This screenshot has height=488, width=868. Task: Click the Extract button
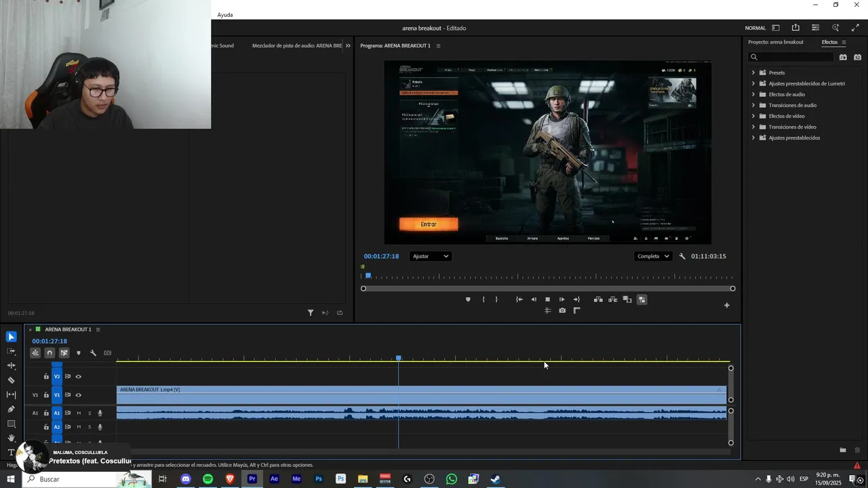point(612,300)
